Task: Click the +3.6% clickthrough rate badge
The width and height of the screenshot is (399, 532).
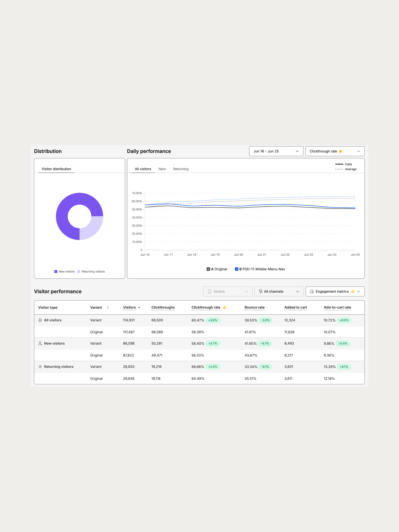Action: [x=213, y=320]
